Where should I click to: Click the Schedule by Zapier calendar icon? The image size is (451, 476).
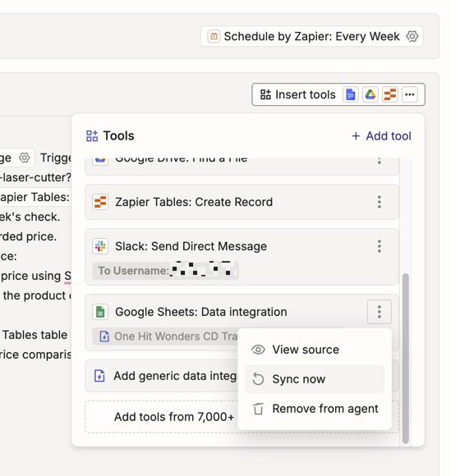(x=214, y=36)
